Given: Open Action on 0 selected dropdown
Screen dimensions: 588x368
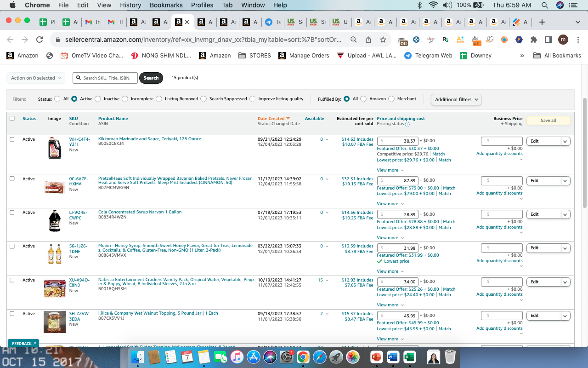Looking at the screenshot, I should coord(36,78).
